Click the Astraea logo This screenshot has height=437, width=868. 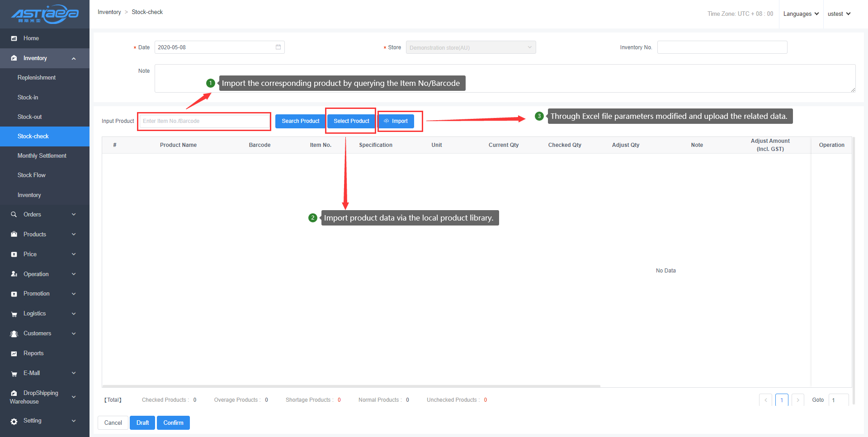point(45,14)
